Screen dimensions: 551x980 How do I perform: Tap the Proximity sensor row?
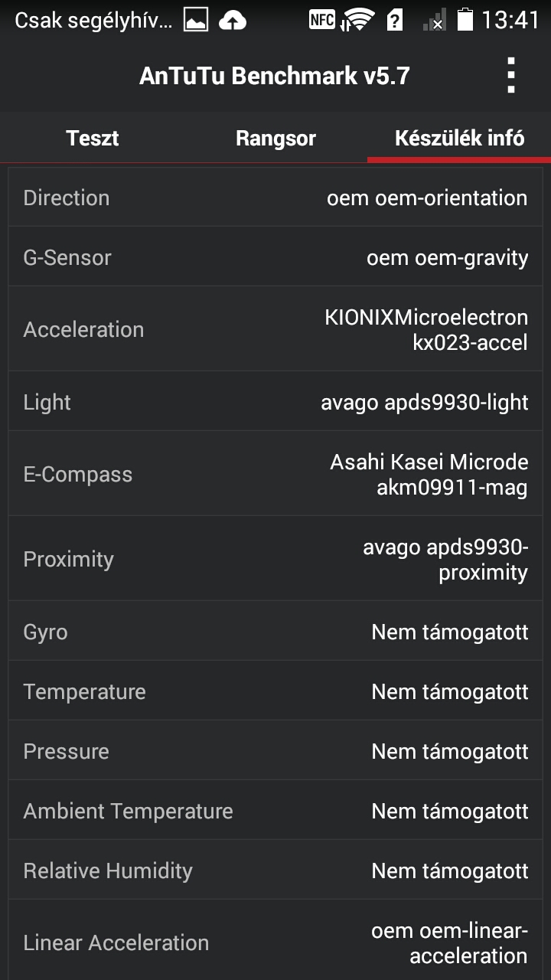(x=275, y=559)
